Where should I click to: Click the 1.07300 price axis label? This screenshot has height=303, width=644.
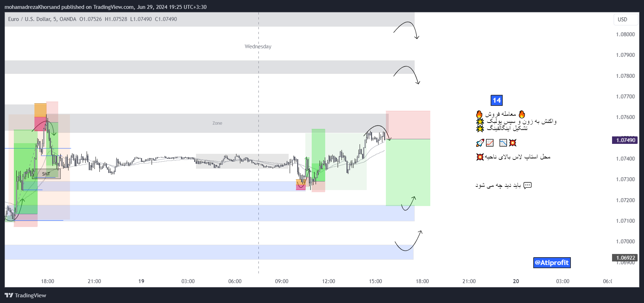point(625,179)
